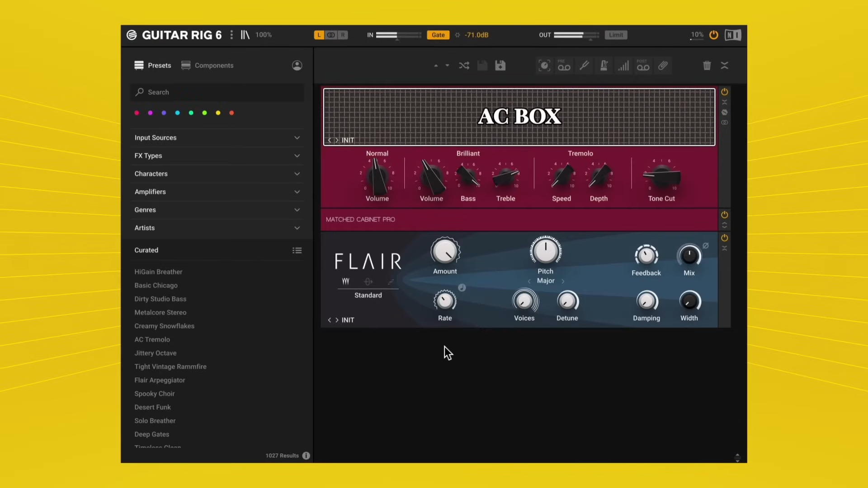Switch to the Presets tab
Screen dimensions: 868x488
pos(153,66)
